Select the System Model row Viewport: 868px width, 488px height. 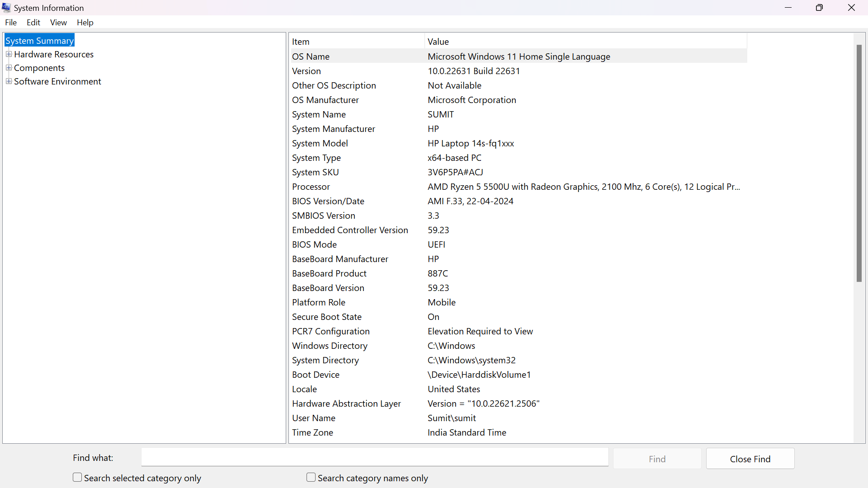click(518, 143)
